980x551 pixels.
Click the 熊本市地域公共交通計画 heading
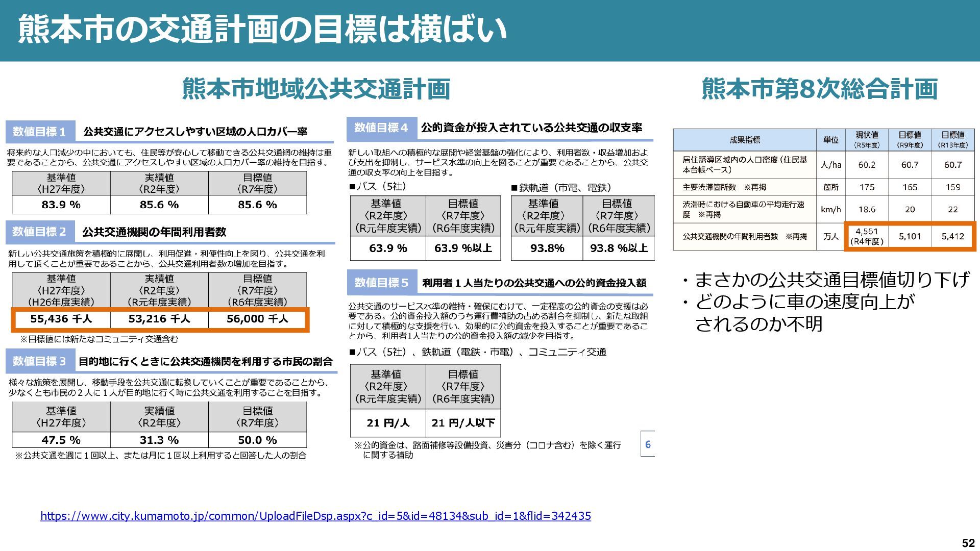click(x=316, y=89)
